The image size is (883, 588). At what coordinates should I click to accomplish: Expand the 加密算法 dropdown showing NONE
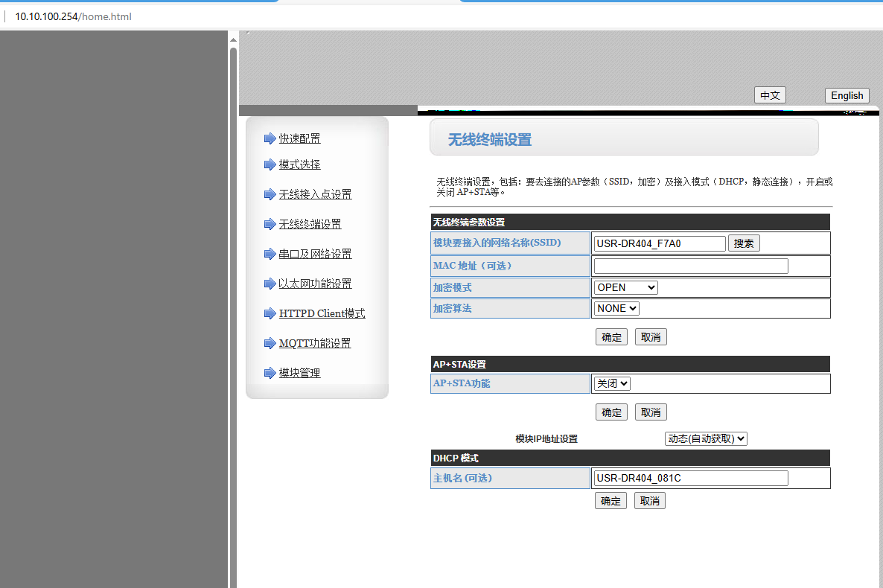pyautogui.click(x=616, y=308)
